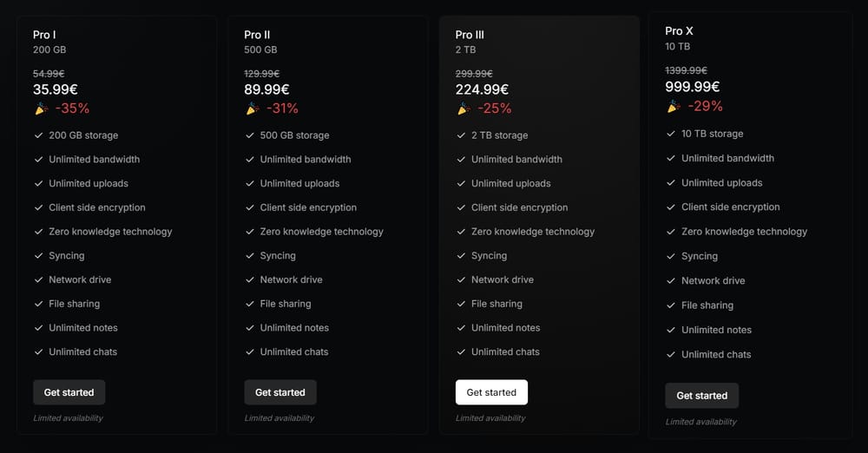Screen dimensions: 868x453
Task: Click the party popper icon beside -35%
Action: tap(42, 108)
